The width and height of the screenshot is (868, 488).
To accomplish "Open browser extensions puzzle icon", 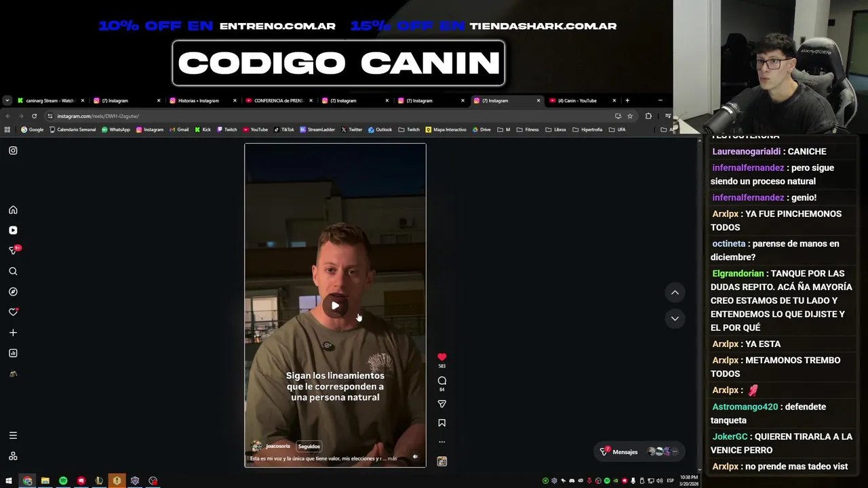I will tap(648, 116).
